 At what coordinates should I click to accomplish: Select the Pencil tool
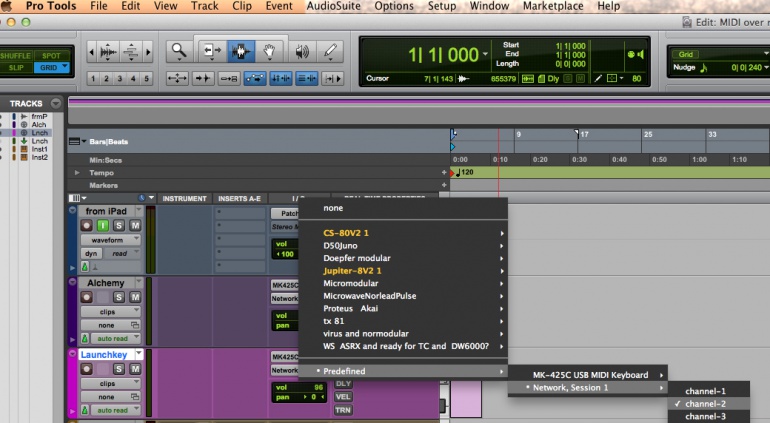coord(330,51)
